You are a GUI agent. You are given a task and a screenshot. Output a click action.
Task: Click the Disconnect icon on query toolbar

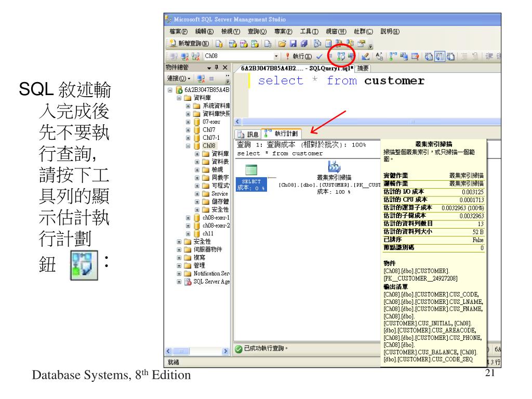[184, 56]
